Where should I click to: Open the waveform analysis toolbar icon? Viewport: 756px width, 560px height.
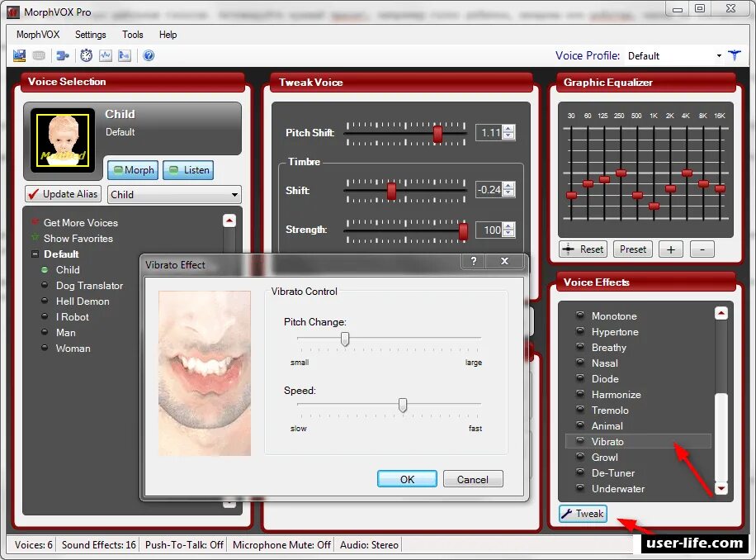[x=105, y=55]
